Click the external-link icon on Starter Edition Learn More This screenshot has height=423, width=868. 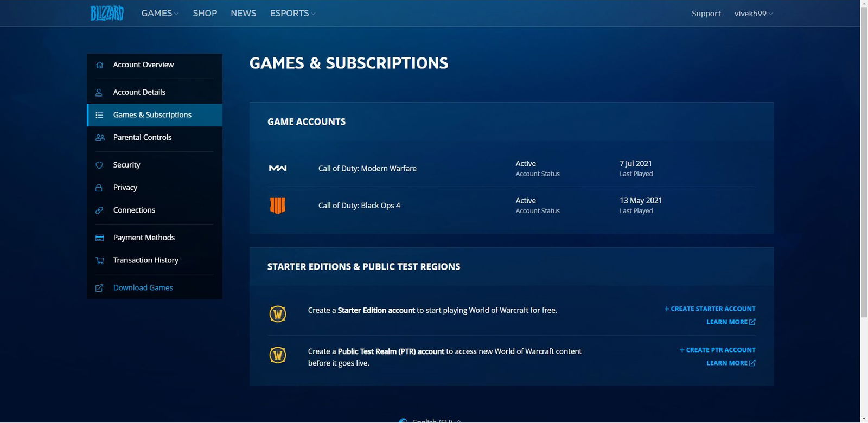point(752,322)
